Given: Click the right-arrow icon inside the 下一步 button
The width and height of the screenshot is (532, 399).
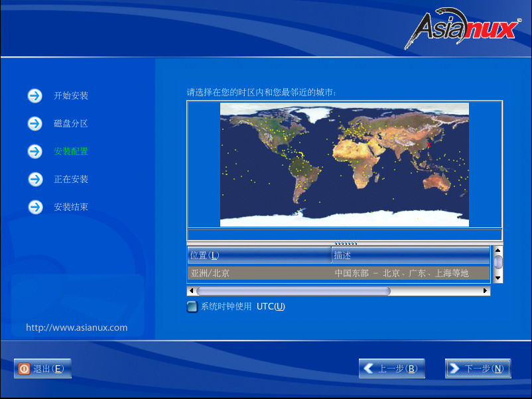Looking at the screenshot, I should pyautogui.click(x=456, y=369).
